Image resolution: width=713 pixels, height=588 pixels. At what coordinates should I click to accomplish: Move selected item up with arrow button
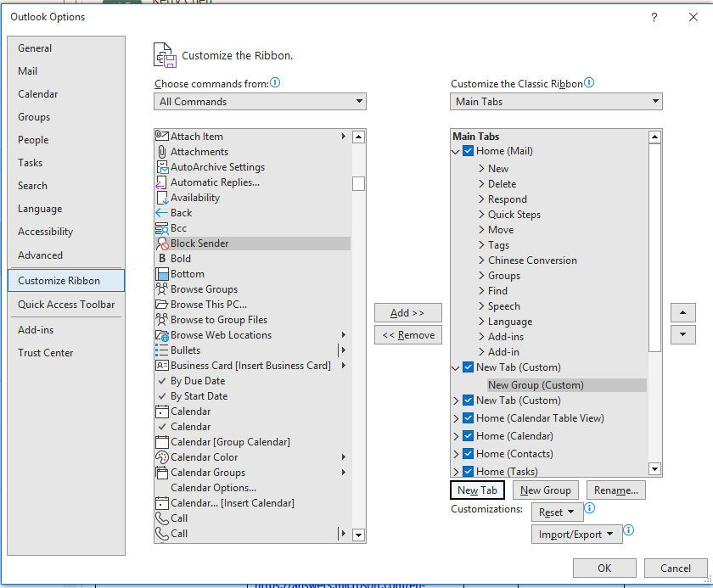click(682, 312)
